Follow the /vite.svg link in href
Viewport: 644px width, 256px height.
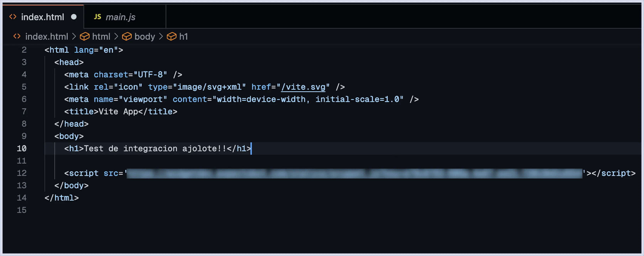pyautogui.click(x=303, y=87)
